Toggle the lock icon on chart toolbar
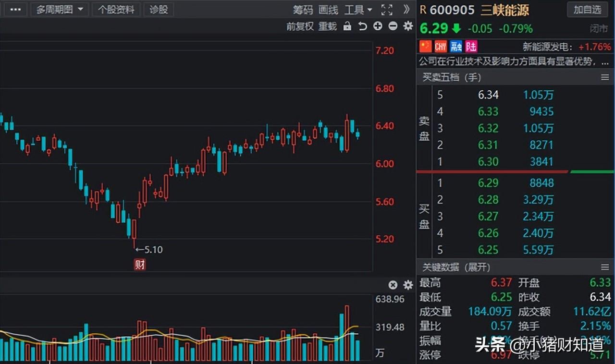This screenshot has width=615, height=364. point(347,26)
